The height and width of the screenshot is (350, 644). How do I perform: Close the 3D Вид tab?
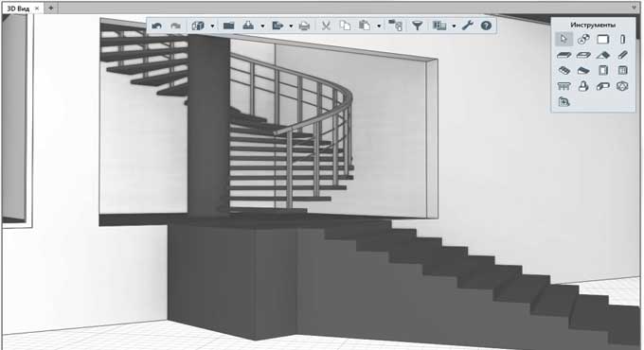37,9
